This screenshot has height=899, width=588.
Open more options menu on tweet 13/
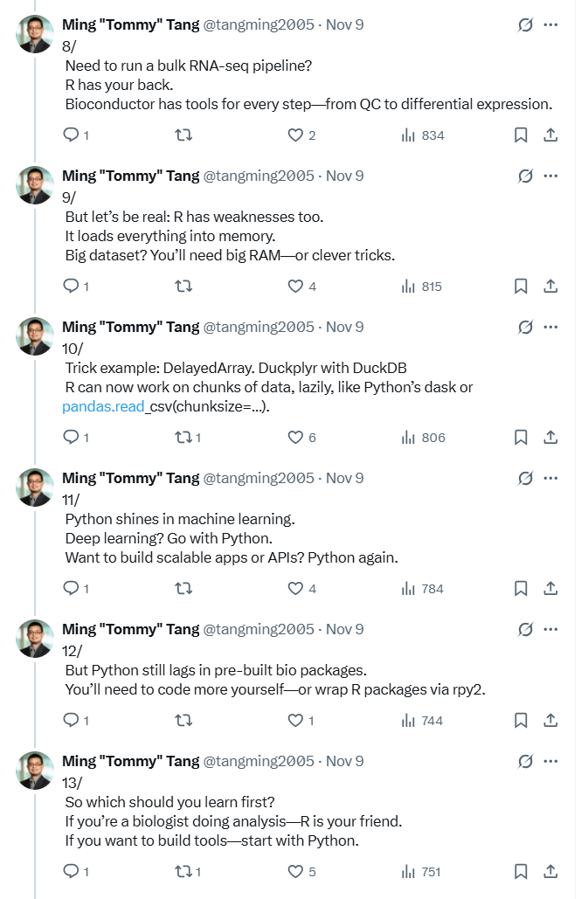(550, 761)
